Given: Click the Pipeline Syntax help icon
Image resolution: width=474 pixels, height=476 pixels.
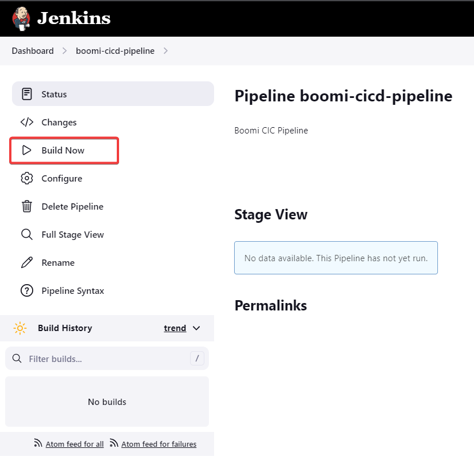Looking at the screenshot, I should click(x=27, y=290).
